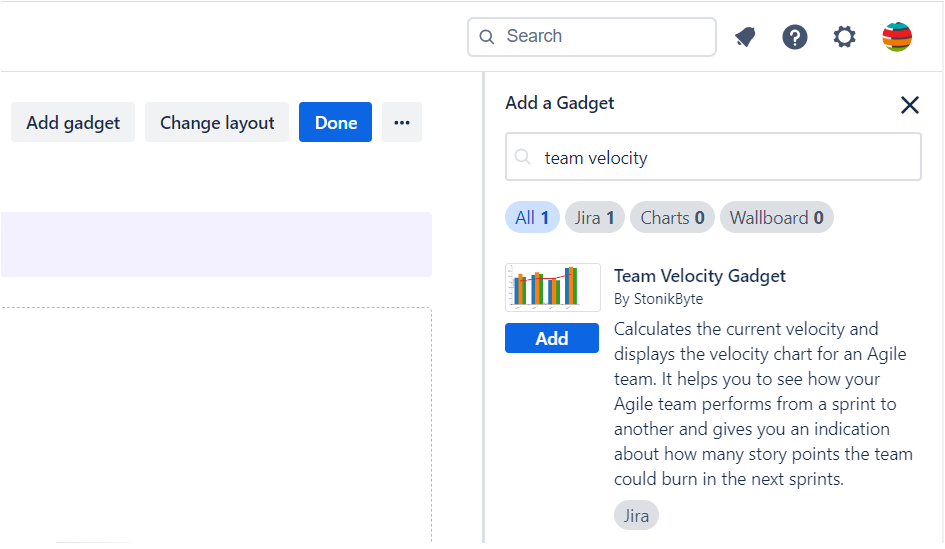
Task: Click the Team Velocity Gadget title
Action: (700, 276)
